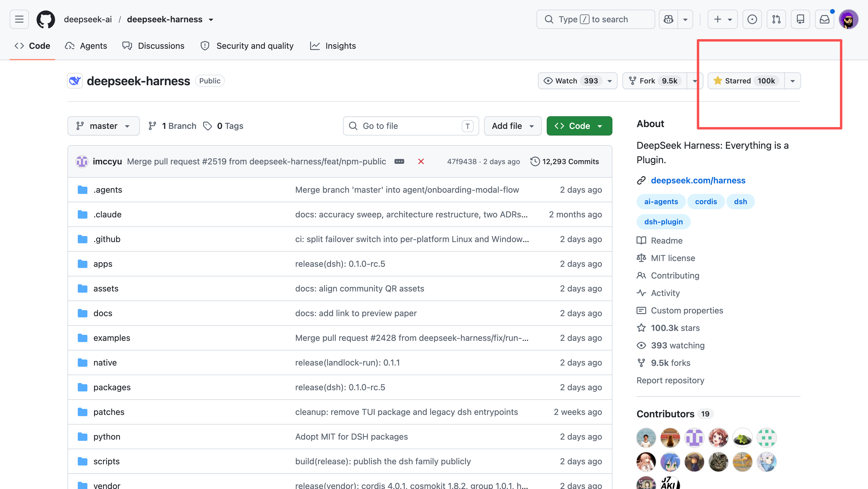
Task: Open the Watch notification options
Action: point(577,81)
